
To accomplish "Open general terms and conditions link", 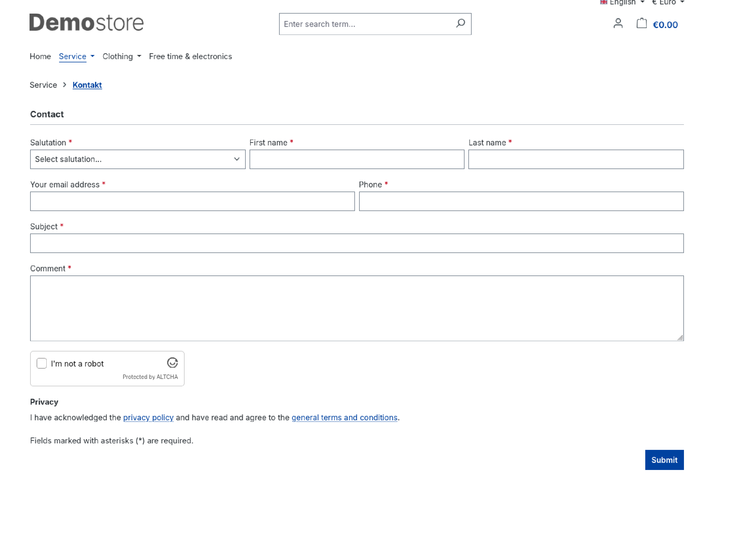I will (x=344, y=417).
